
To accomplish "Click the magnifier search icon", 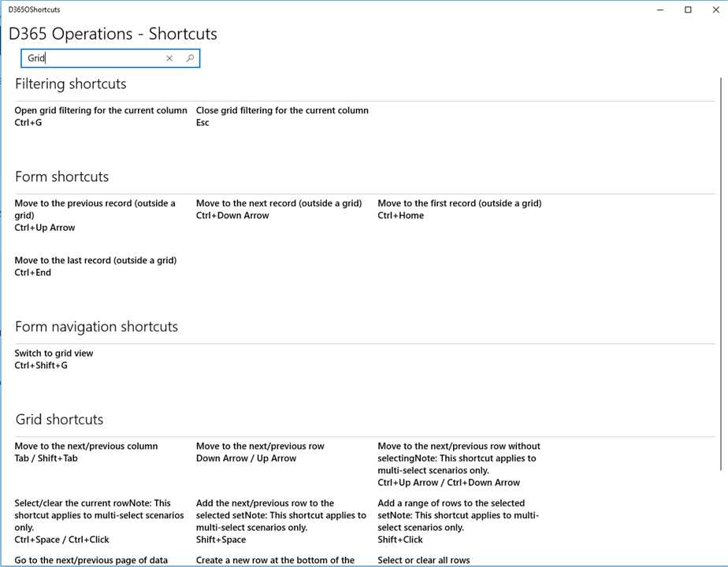I will click(190, 58).
